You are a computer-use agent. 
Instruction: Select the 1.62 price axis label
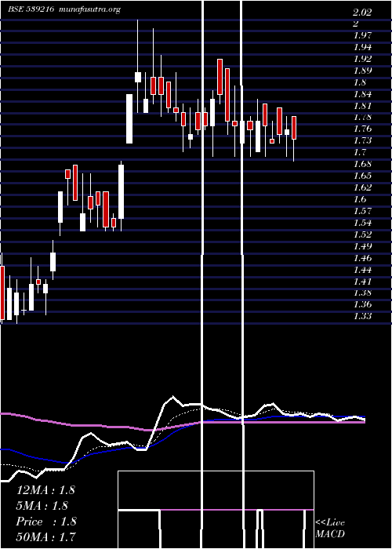[x=362, y=187]
